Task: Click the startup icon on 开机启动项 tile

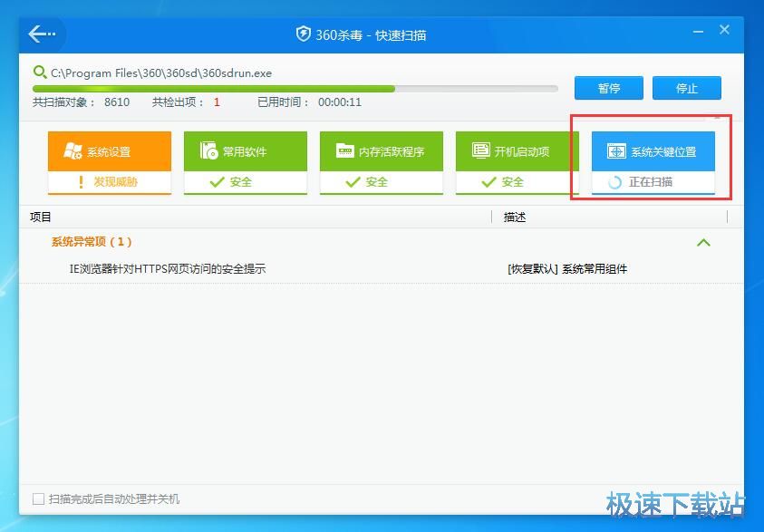Action: pos(480,150)
